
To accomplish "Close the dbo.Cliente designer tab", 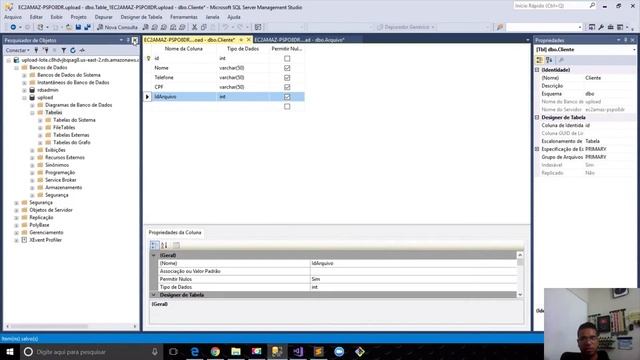I will click(248, 40).
